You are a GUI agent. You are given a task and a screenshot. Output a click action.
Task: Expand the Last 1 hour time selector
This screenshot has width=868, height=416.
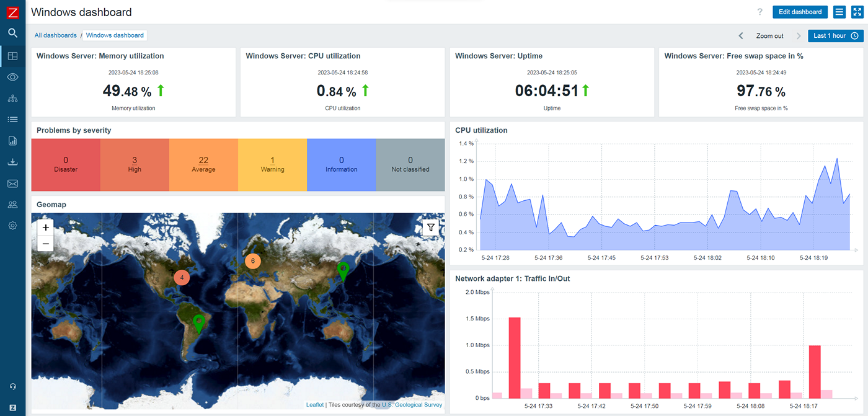(x=835, y=36)
